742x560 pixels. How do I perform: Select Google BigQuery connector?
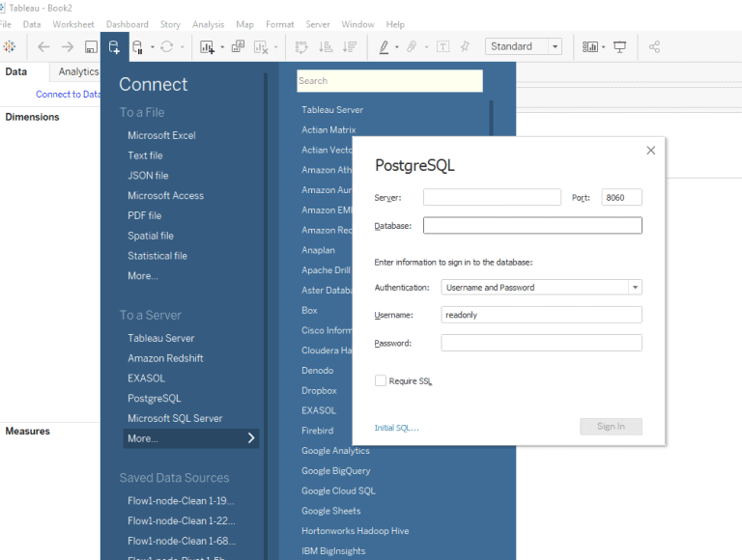tap(335, 470)
